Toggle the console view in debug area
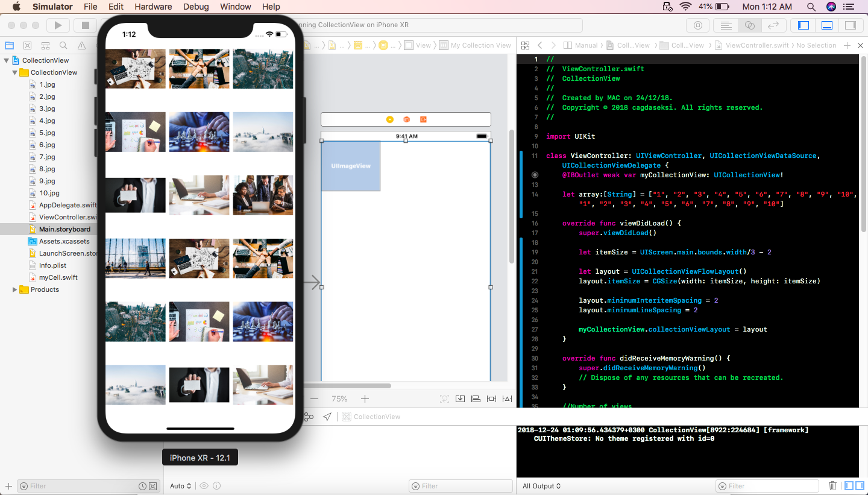Viewport: 868px width, 495px height. point(859,485)
